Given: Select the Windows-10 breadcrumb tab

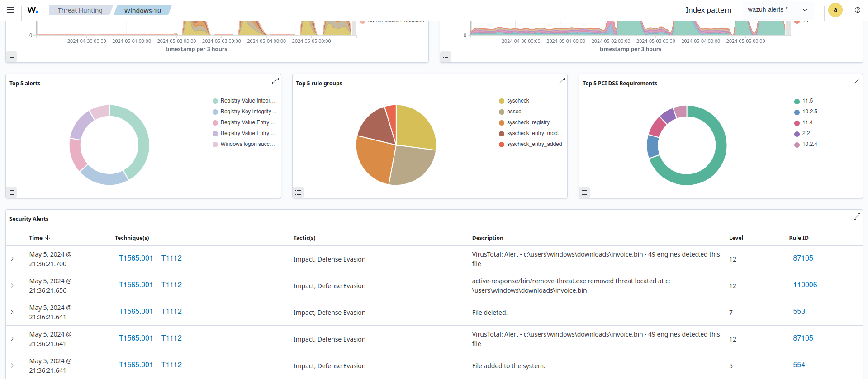Looking at the screenshot, I should click(x=142, y=10).
